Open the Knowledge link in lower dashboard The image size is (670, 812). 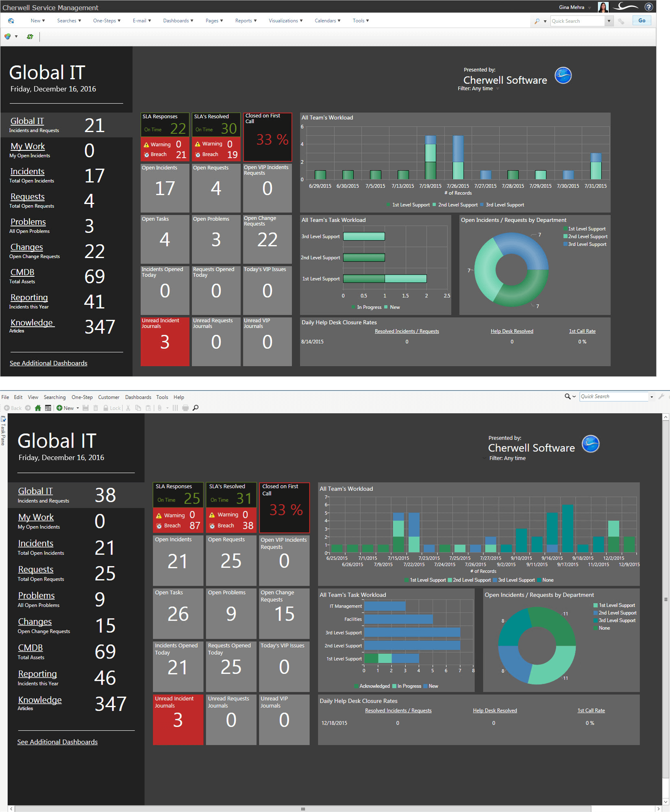pos(40,700)
